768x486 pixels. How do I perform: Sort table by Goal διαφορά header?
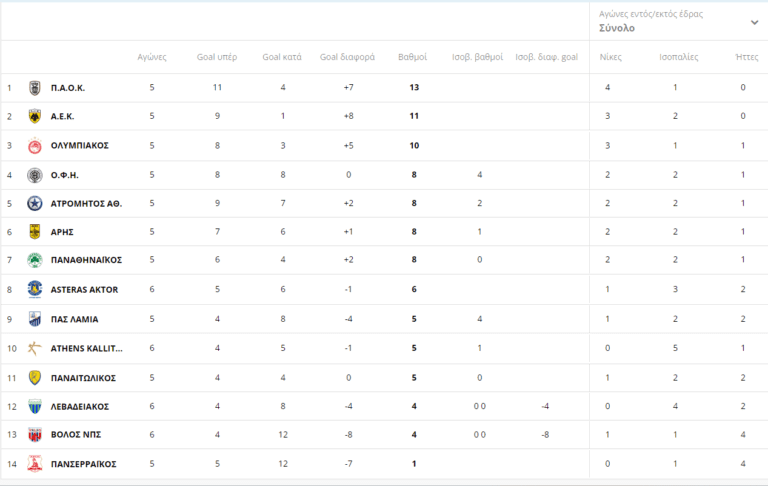[x=347, y=57]
